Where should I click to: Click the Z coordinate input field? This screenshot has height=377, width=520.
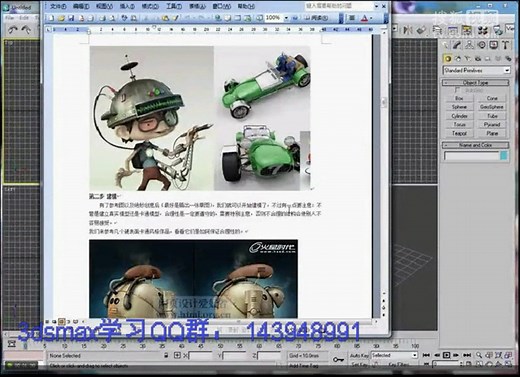point(269,356)
